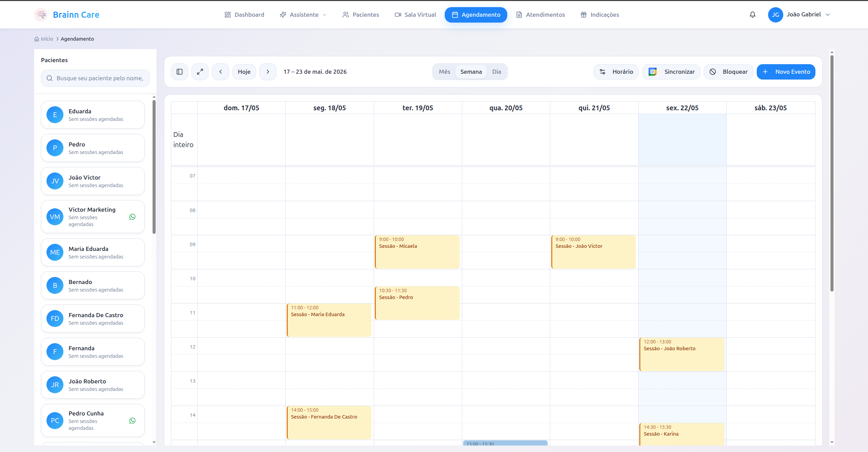Click the JV avatar of João Victor
The image size is (868, 452).
55,181
